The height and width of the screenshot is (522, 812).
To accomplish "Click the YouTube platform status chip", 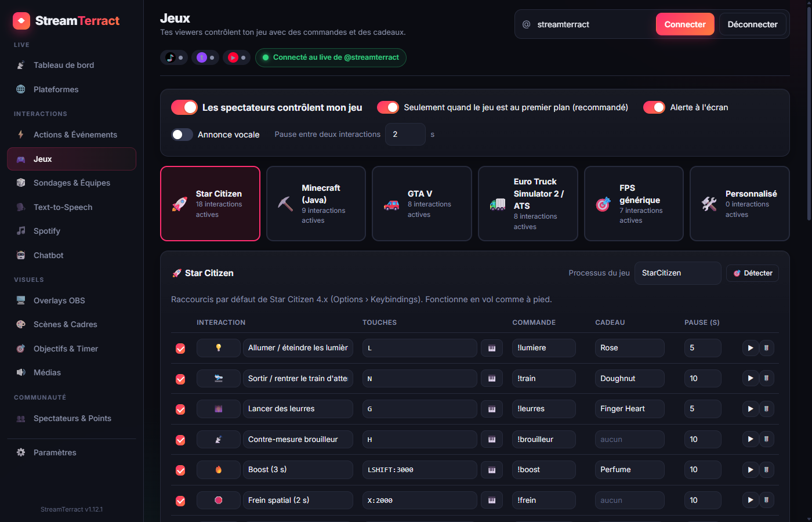I will [237, 57].
